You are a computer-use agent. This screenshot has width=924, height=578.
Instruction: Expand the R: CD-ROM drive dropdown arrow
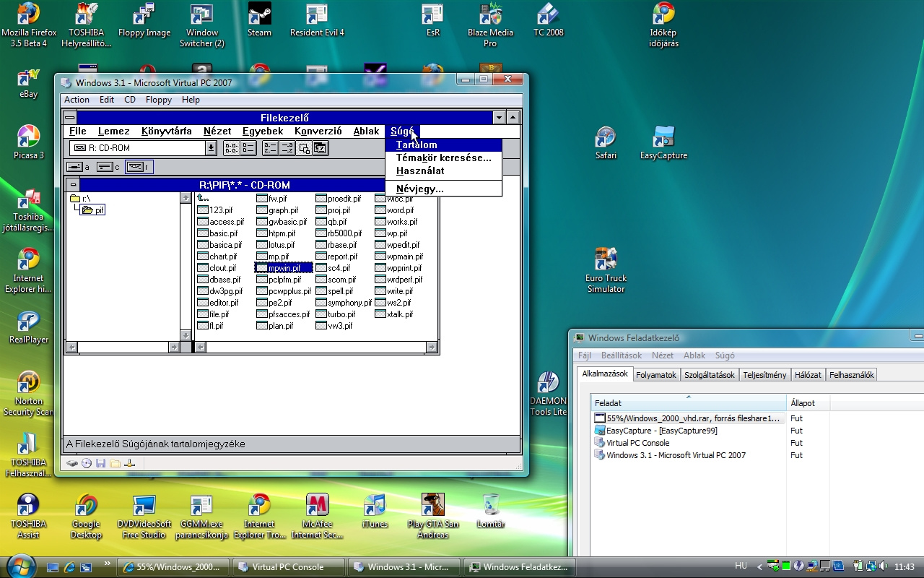211,148
